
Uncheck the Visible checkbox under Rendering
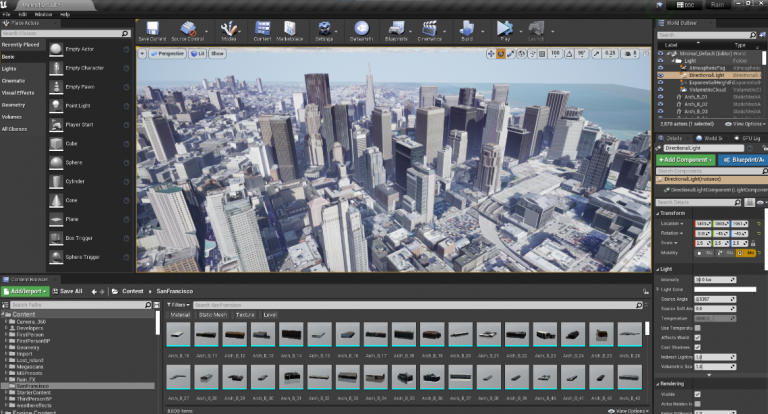click(697, 394)
